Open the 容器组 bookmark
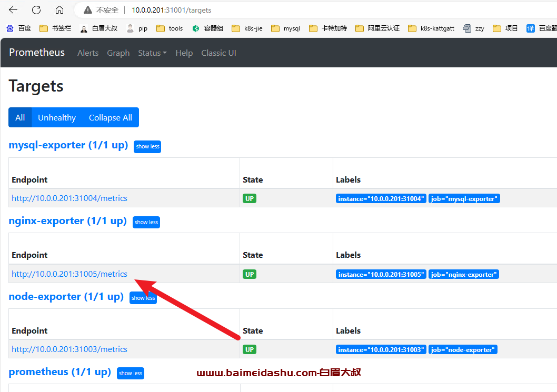This screenshot has width=557, height=392. 208,28
